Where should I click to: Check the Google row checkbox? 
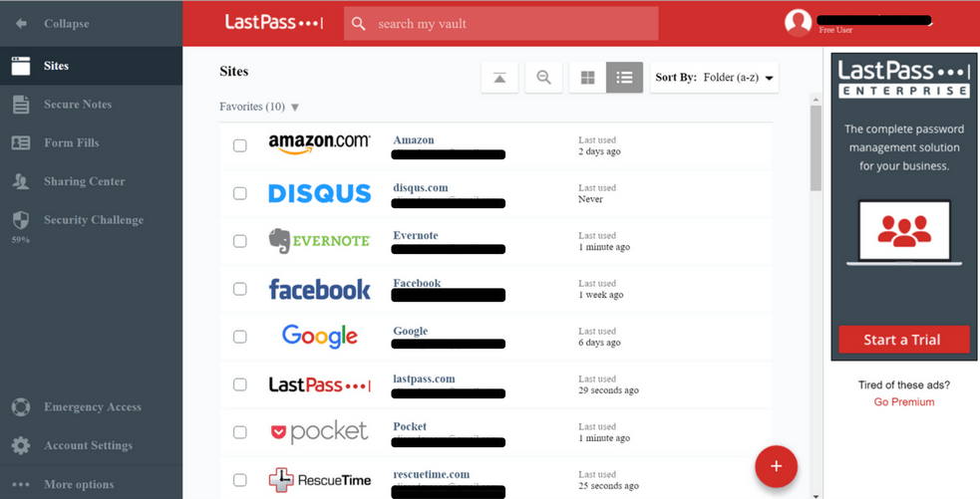point(240,337)
